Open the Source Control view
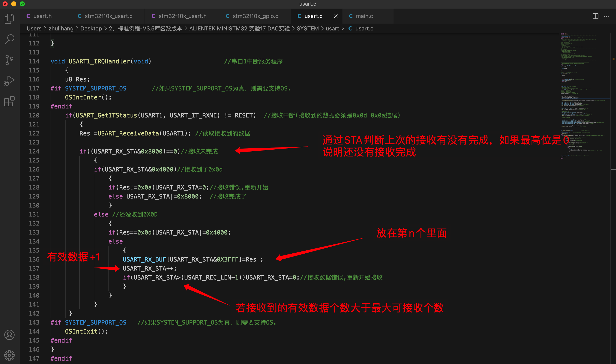 [x=10, y=60]
